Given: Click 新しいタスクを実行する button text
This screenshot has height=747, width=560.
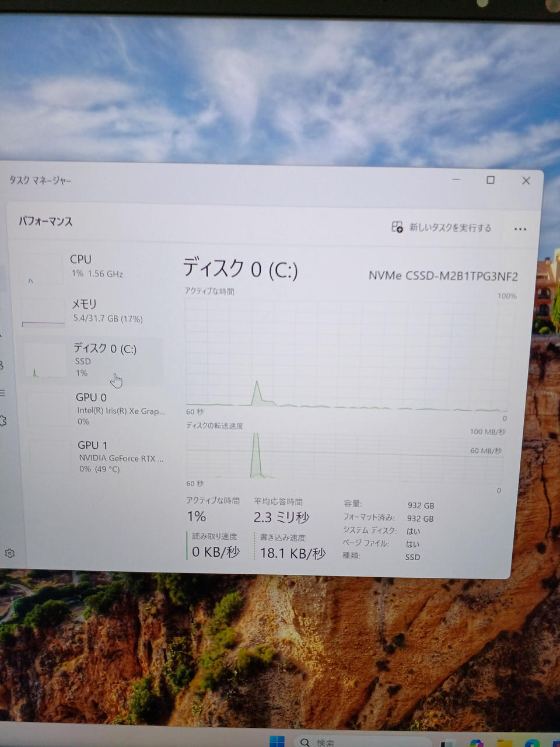Looking at the screenshot, I should coord(450,228).
